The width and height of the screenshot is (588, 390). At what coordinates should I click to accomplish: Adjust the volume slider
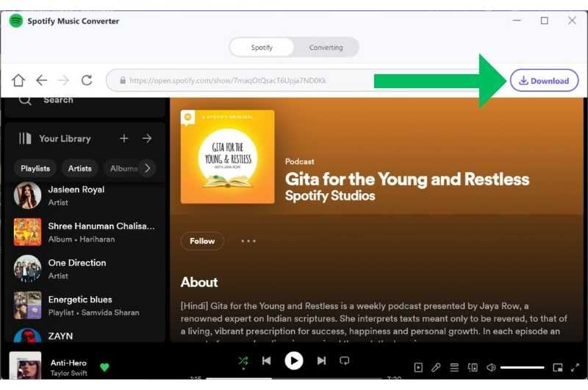(x=522, y=367)
